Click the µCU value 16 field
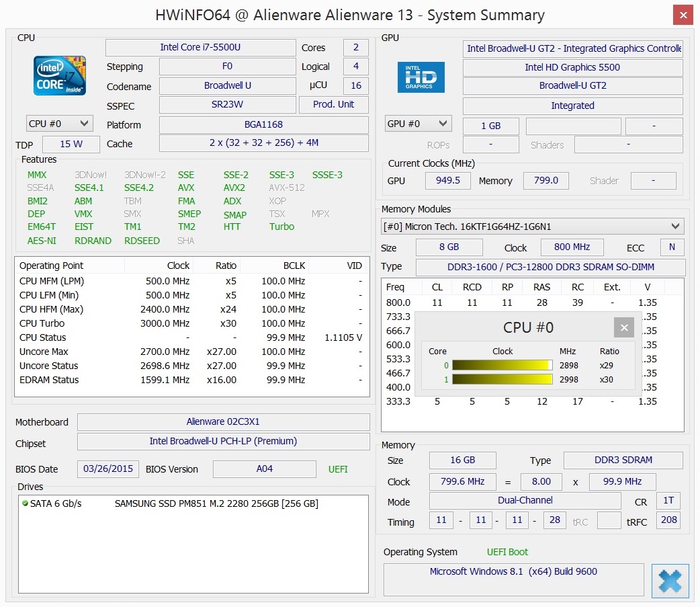The height and width of the screenshot is (607, 700). [x=356, y=86]
